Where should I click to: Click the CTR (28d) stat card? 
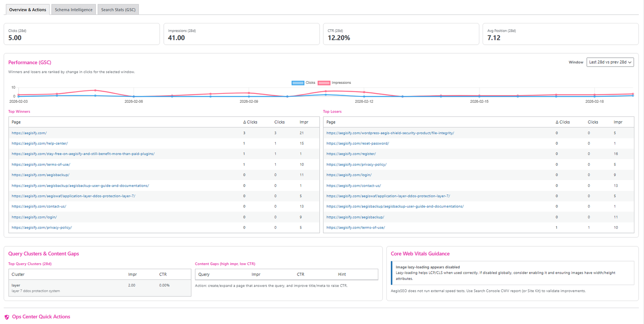(x=401, y=34)
